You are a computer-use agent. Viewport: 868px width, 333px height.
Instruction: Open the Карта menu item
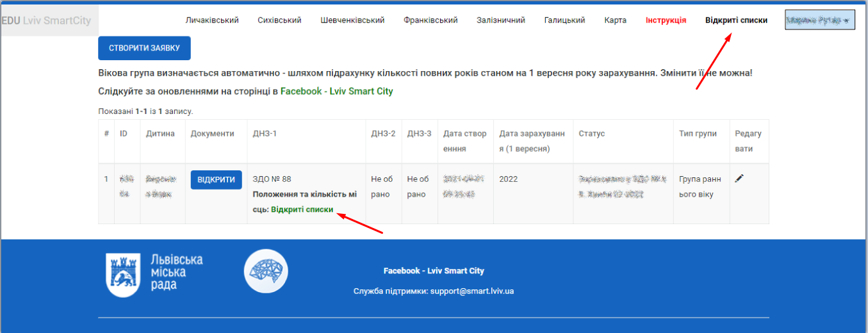pyautogui.click(x=615, y=20)
